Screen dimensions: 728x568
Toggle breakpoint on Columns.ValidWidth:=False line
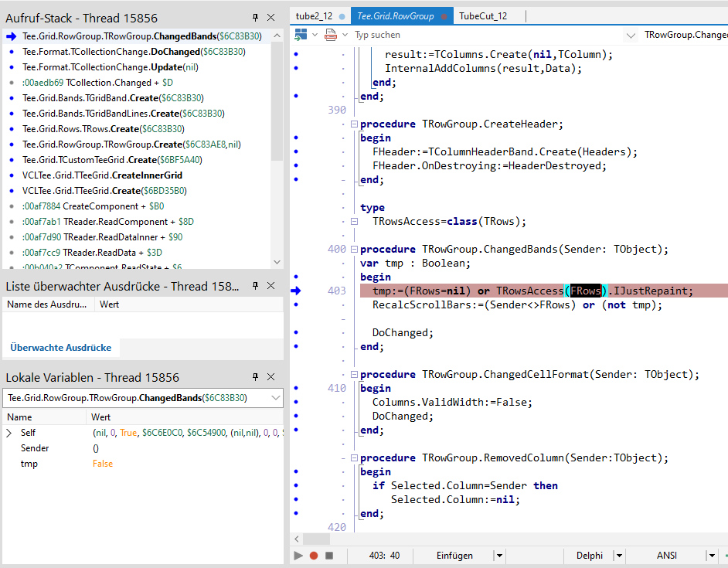click(296, 402)
